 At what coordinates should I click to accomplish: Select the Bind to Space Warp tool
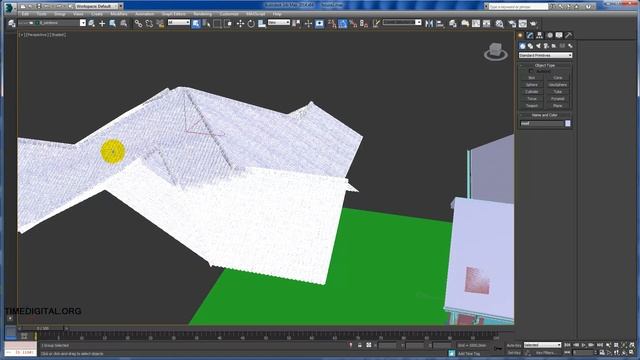[x=160, y=24]
